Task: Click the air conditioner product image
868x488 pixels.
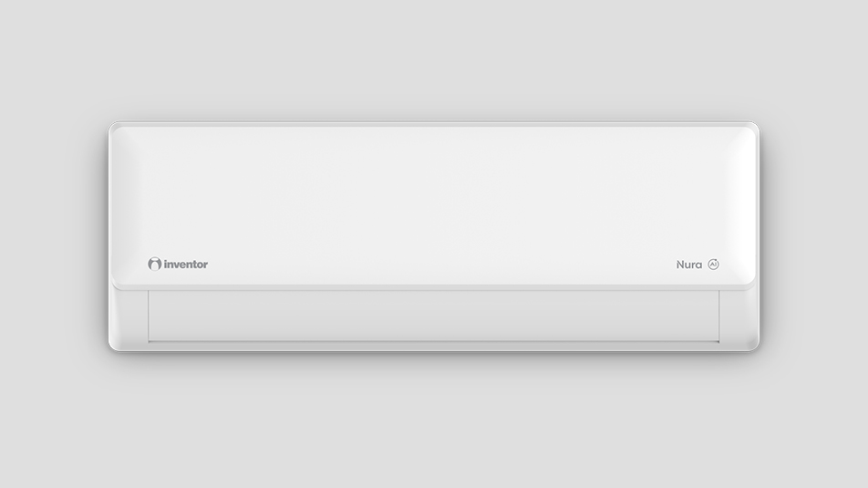Action: coord(433,236)
